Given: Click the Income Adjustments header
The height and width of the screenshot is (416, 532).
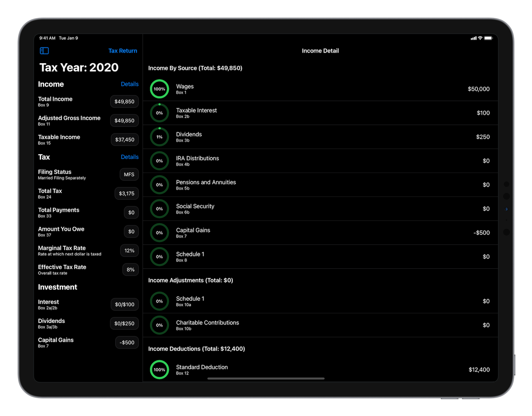Looking at the screenshot, I should pos(191,280).
